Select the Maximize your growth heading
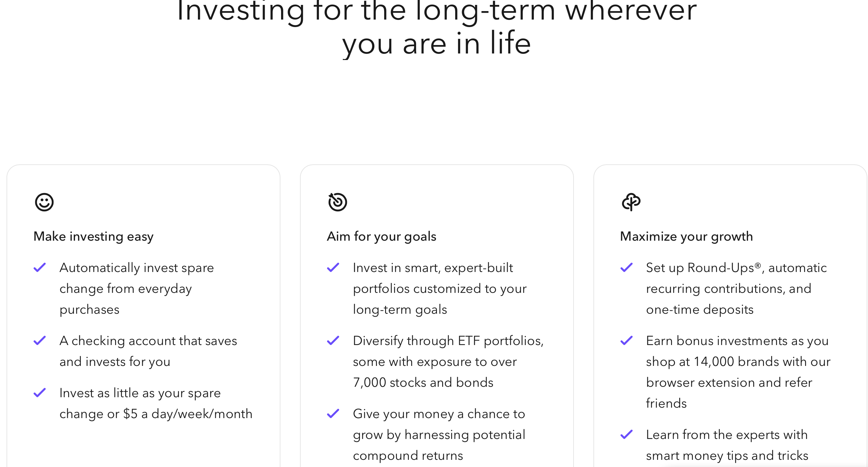 (x=686, y=236)
